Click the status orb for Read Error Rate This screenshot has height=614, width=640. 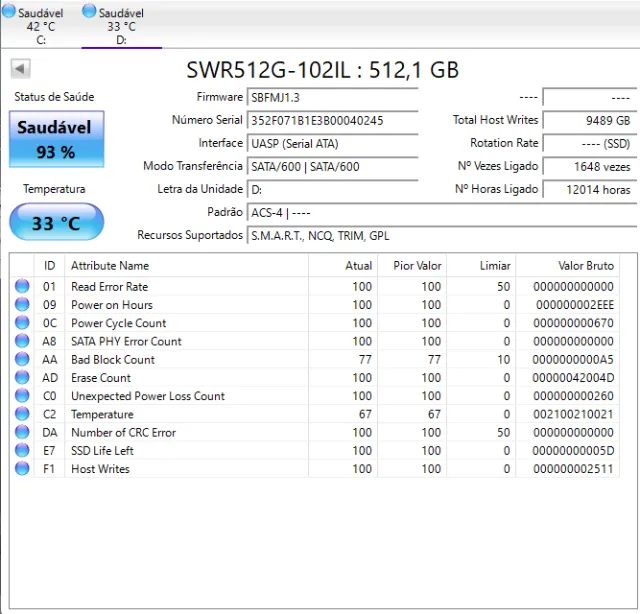coord(22,286)
